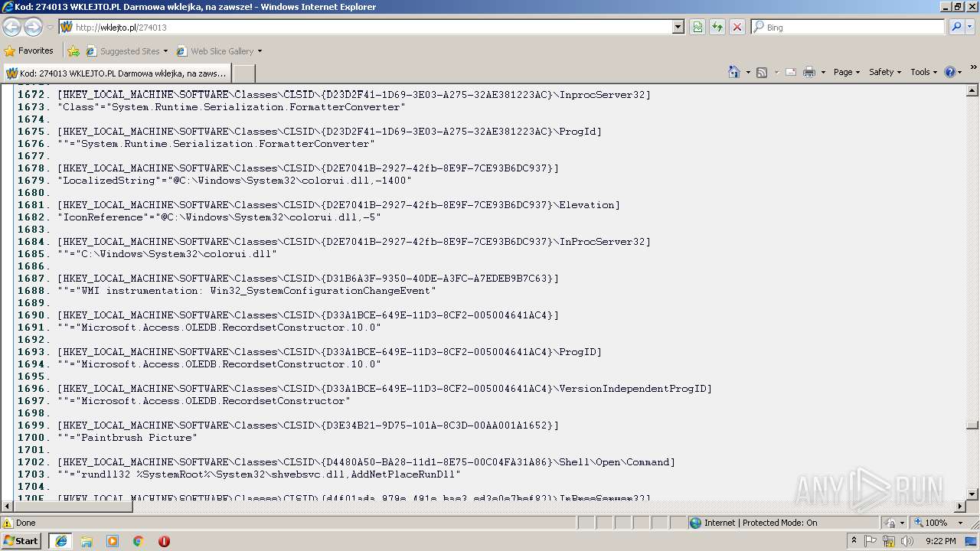Launch Windows Media Player from the taskbar
The width and height of the screenshot is (980, 551).
[113, 541]
